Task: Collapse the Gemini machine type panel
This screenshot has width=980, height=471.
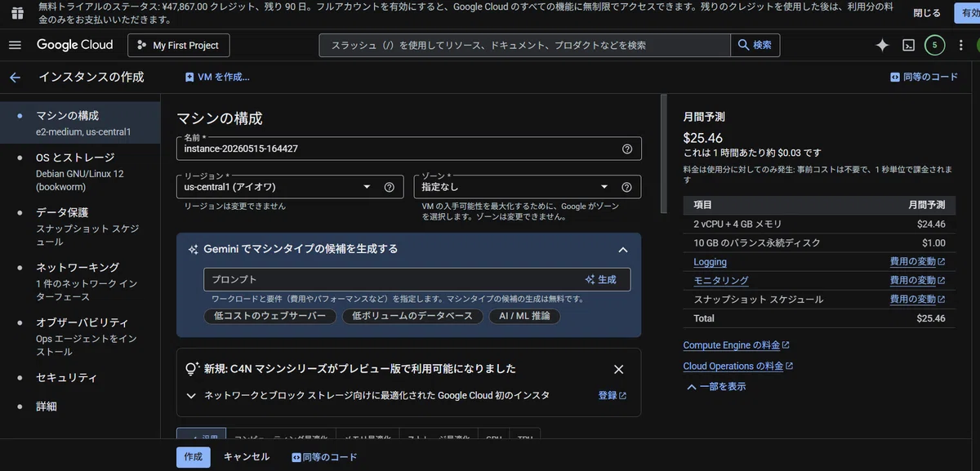Action: point(623,250)
